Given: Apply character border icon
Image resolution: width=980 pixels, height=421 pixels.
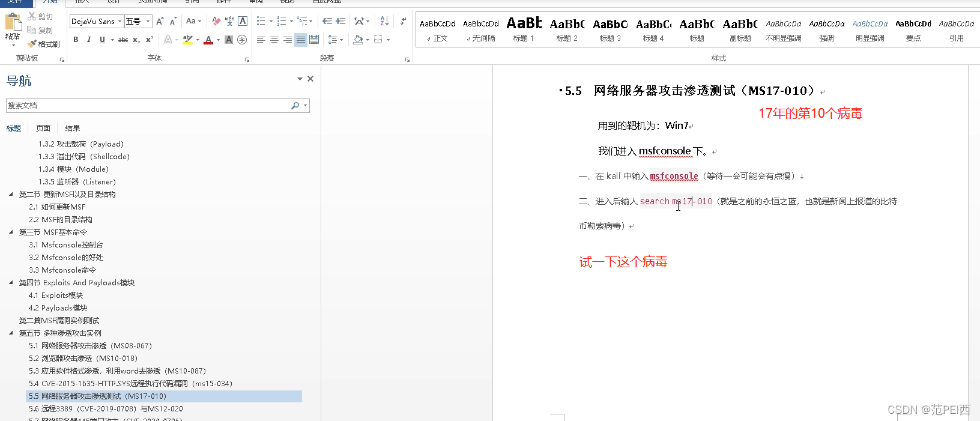Looking at the screenshot, I should coord(243,21).
